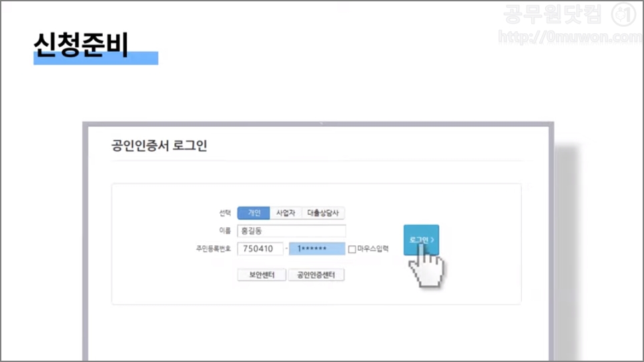644x362 pixels.
Task: Click the 신청준비 slide title
Action: (x=81, y=44)
